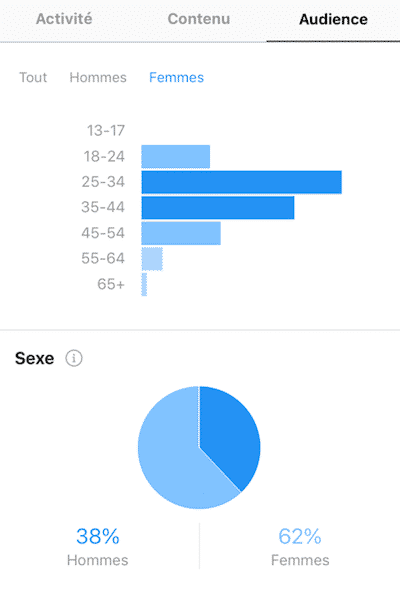Image resolution: width=400 pixels, height=593 pixels.
Task: Click the 13-17 age label
Action: pyautogui.click(x=106, y=131)
